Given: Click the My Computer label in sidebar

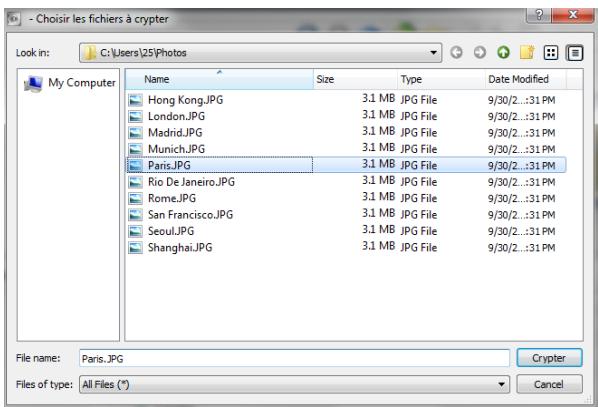Looking at the screenshot, I should tap(82, 83).
